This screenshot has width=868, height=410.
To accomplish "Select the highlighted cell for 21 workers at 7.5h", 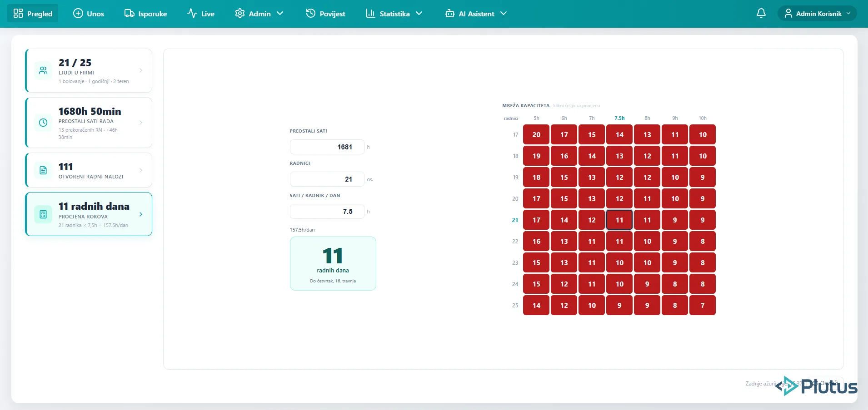I will (619, 220).
